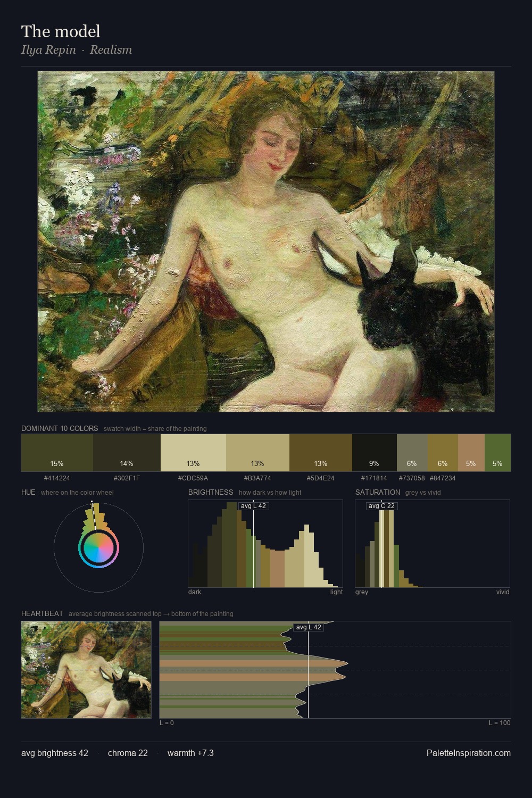532x798 pixels.
Task: Click the 'Realism' style label
Action: coord(111,50)
